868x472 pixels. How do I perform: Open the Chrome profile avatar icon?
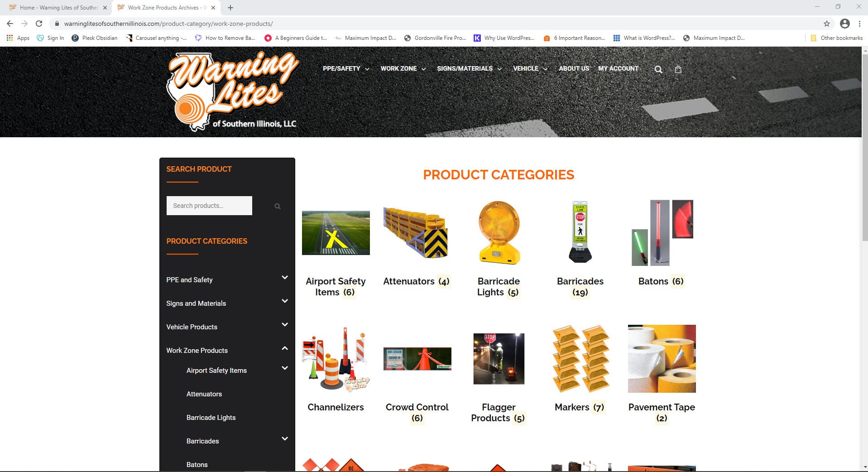click(845, 24)
